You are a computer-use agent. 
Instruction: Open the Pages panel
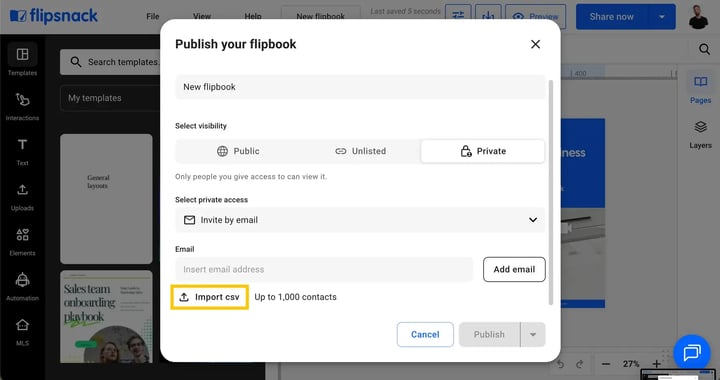point(700,89)
